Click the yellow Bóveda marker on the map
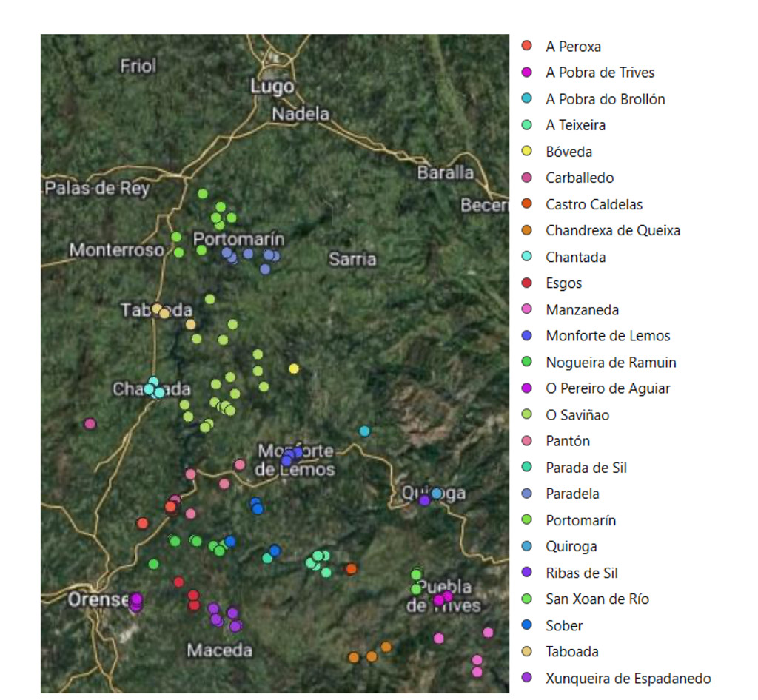Viewport: 758px width, 700px height. click(294, 368)
